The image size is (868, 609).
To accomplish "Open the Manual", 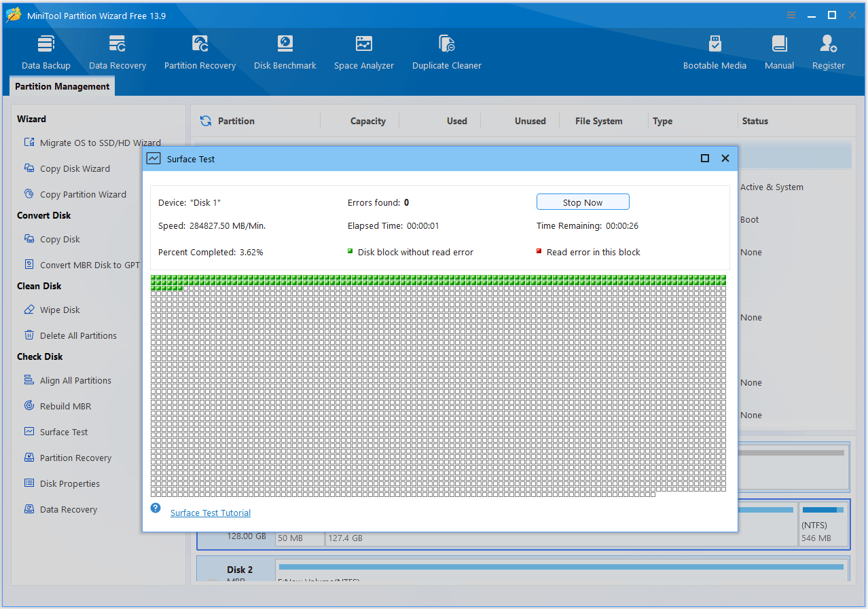I will click(x=779, y=52).
